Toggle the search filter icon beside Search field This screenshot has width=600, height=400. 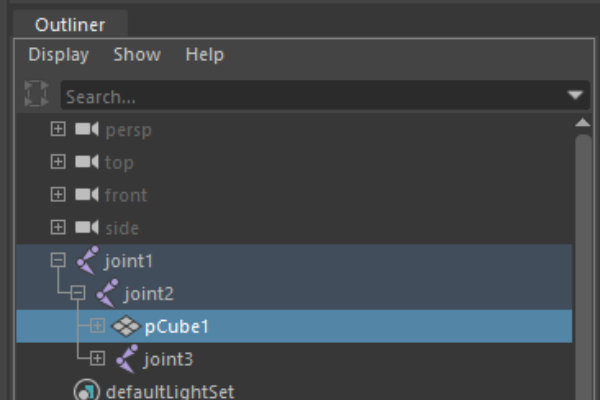pos(36,93)
